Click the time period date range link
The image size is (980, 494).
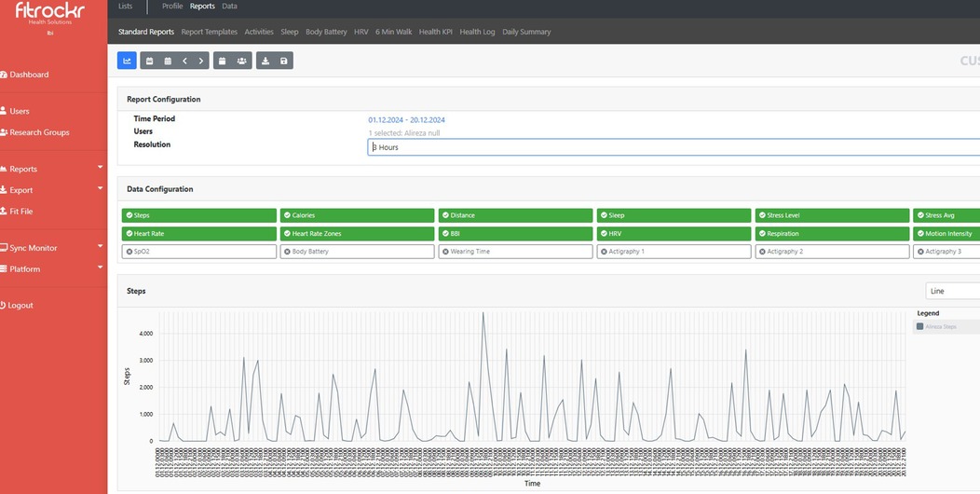click(406, 120)
